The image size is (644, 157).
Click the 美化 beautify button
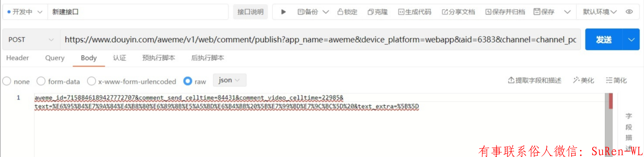point(583,80)
